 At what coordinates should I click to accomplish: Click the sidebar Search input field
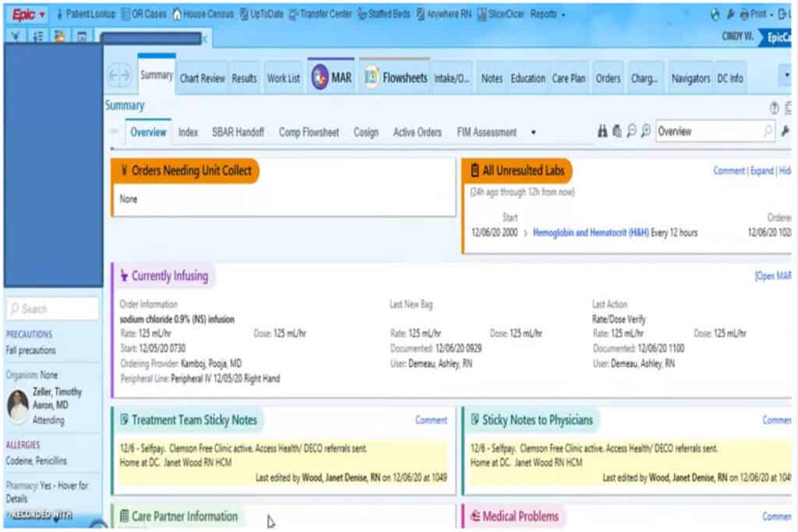click(x=53, y=308)
